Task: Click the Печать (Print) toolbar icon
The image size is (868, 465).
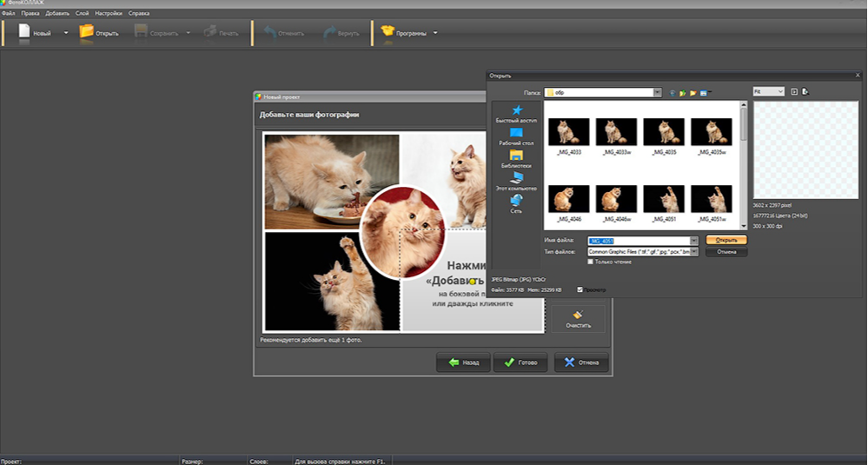Action: point(209,31)
